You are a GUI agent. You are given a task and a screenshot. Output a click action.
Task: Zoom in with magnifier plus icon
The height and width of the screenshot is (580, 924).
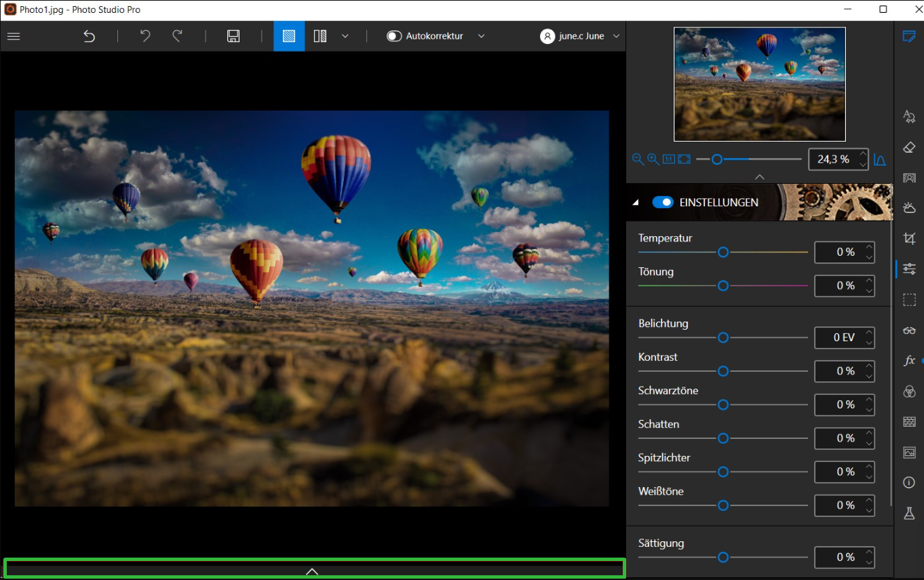coord(653,159)
